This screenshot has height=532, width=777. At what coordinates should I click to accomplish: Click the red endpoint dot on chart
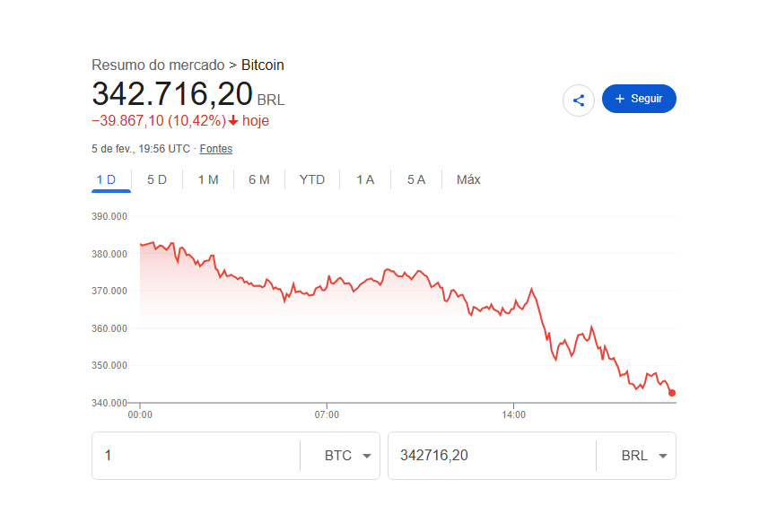pos(672,393)
